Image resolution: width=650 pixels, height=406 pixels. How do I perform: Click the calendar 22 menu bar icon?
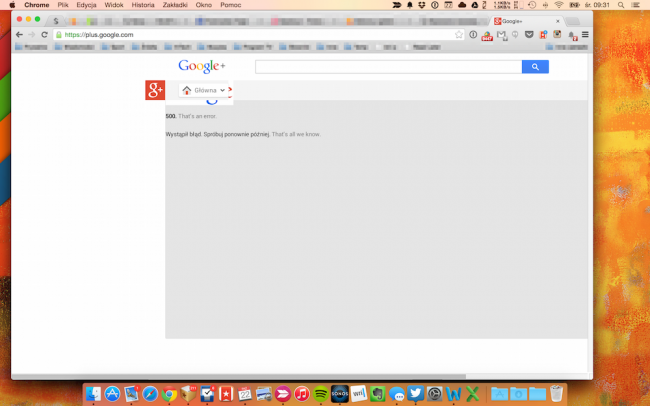point(448,5)
